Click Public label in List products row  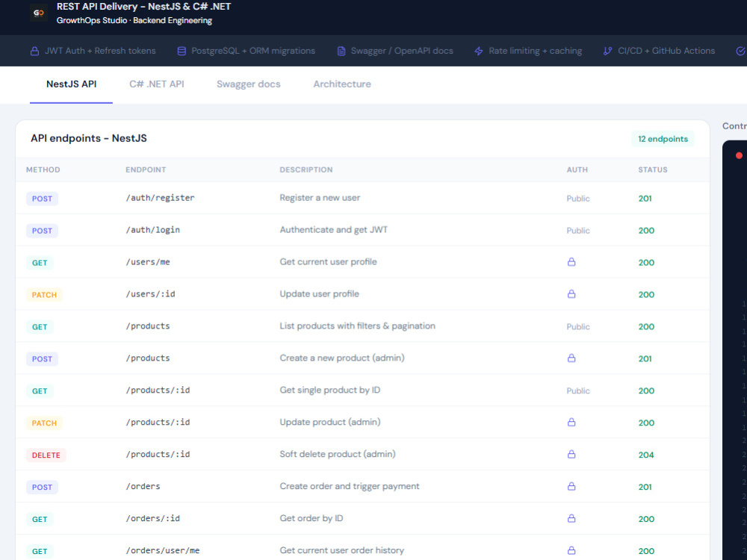click(x=578, y=327)
